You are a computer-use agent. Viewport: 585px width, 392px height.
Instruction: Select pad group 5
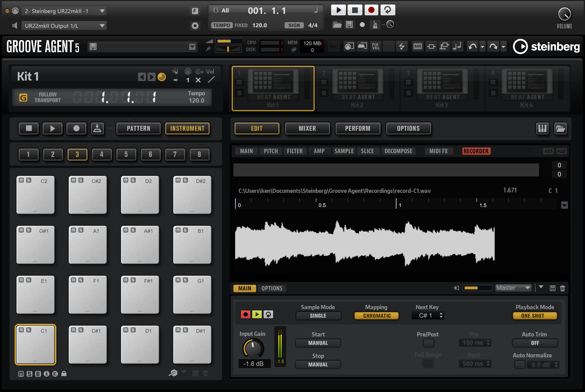(x=126, y=154)
